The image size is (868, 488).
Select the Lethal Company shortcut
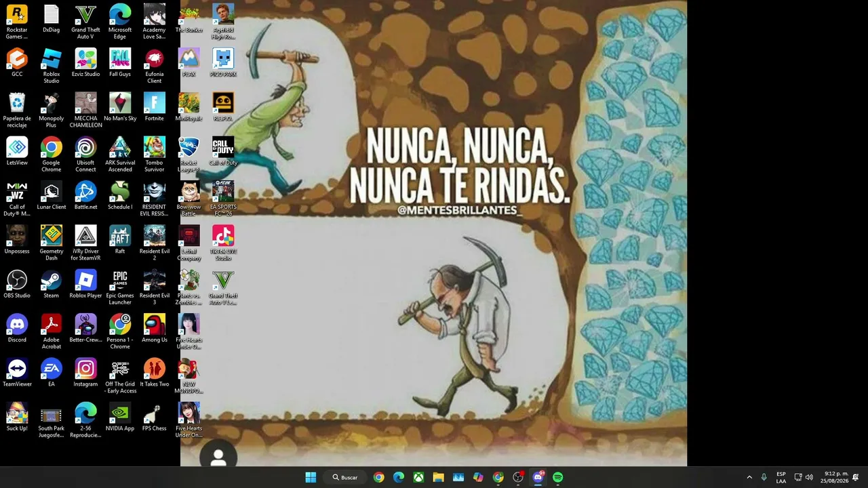tap(189, 243)
